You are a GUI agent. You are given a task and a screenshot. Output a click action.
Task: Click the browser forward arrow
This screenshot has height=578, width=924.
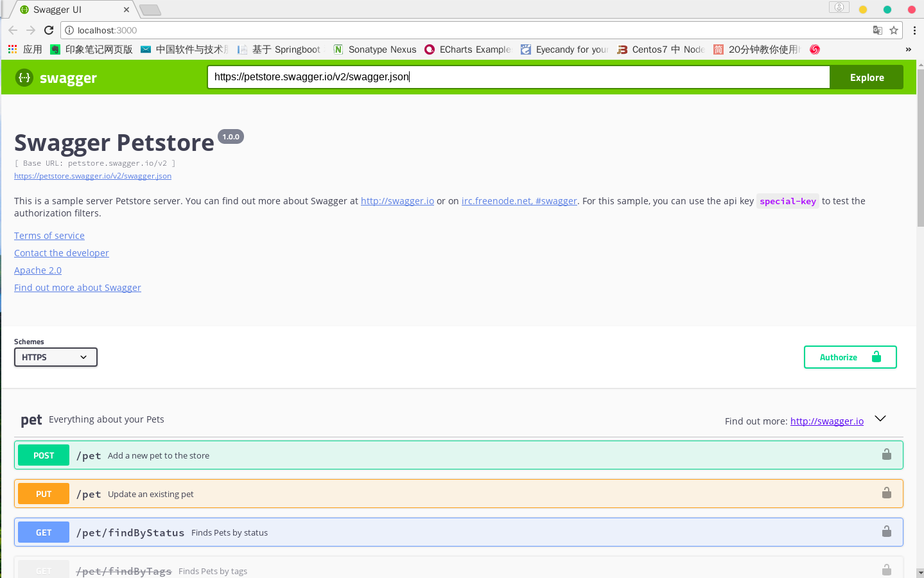coord(31,30)
